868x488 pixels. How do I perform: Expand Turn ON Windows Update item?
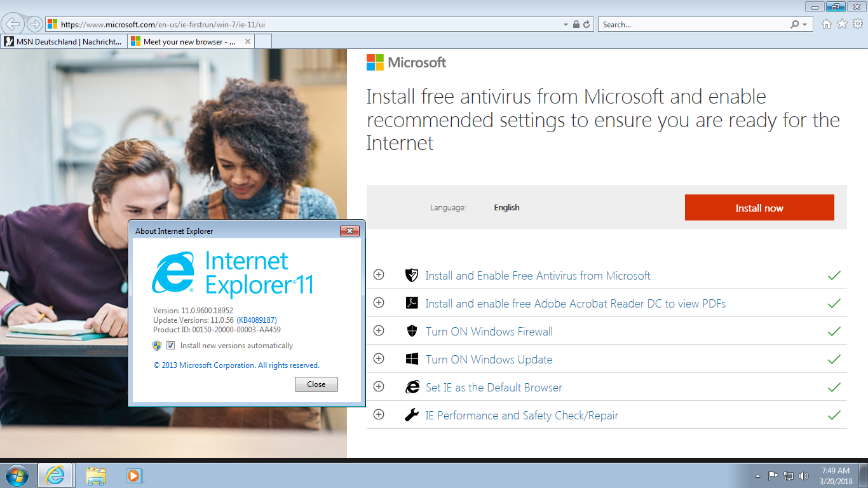[379, 358]
